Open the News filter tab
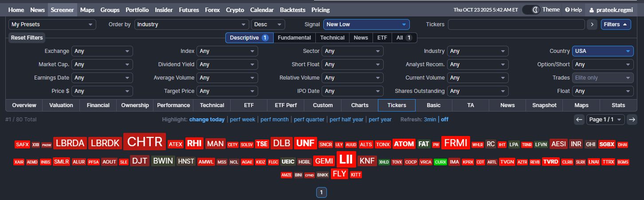The image size is (644, 200). coord(361,38)
